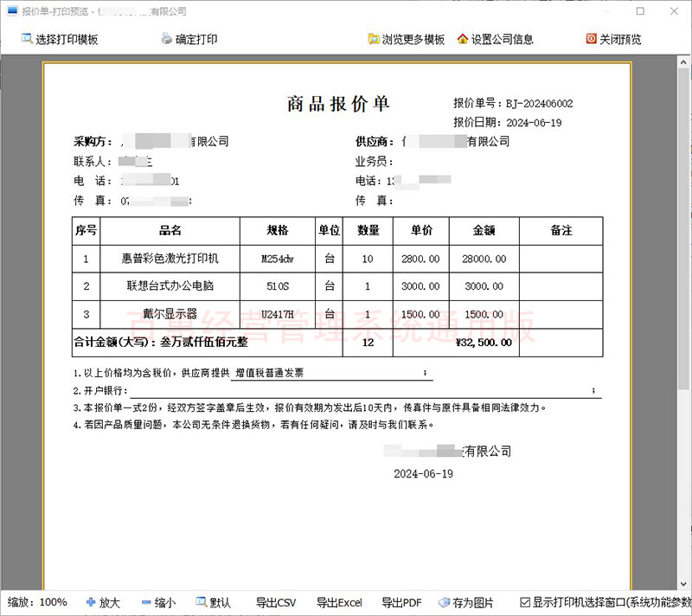Click total quantity 12
Image resolution: width=692 pixels, height=616 pixels.
[x=368, y=343]
